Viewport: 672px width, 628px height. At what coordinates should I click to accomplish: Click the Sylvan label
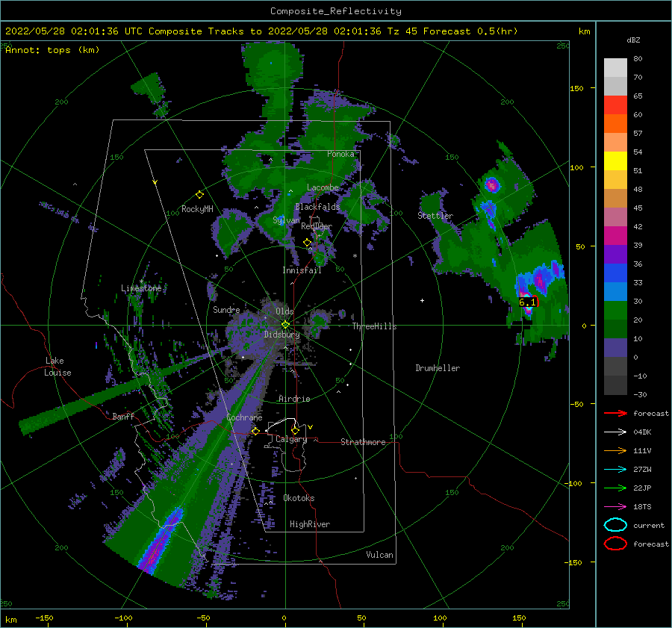(x=286, y=220)
